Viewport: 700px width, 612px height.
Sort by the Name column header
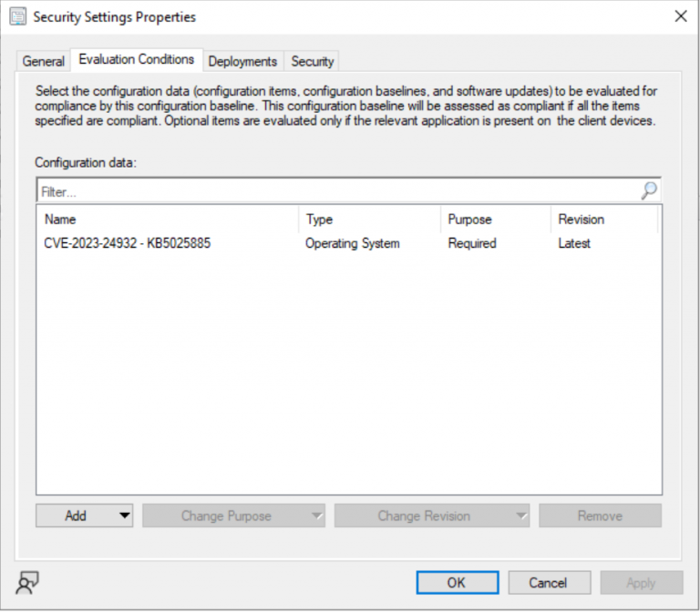coord(168,219)
